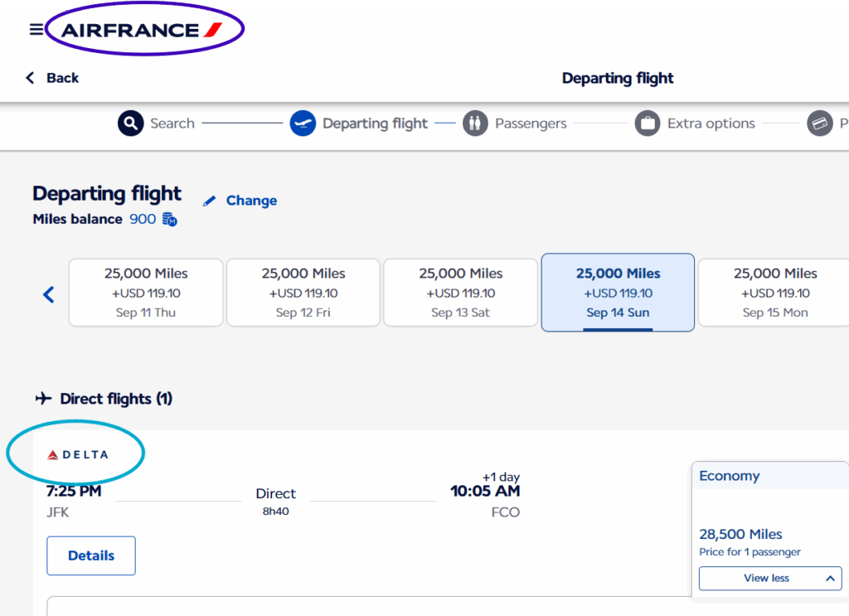849x616 pixels.
Task: Click the Change link
Action: 251,201
